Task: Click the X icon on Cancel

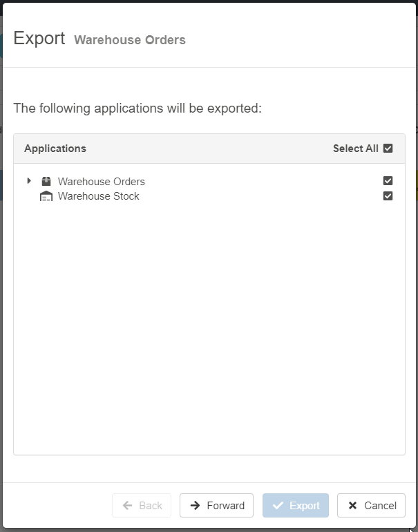Action: pyautogui.click(x=353, y=506)
